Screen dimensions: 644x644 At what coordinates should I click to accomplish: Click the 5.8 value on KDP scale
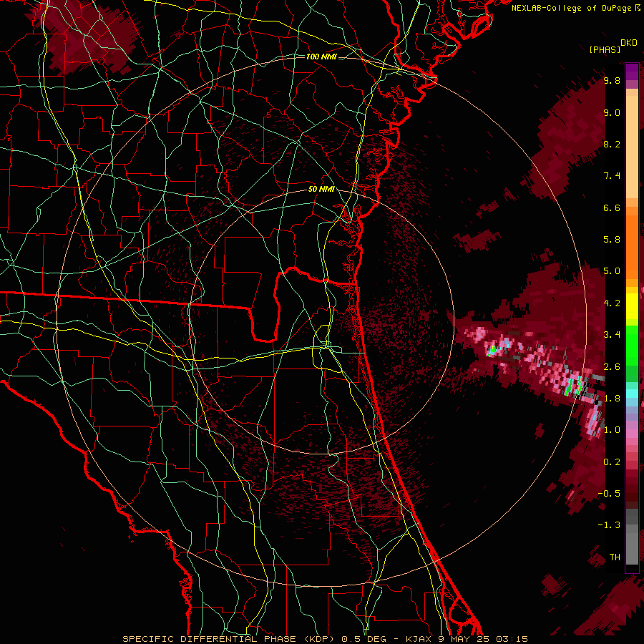[x=612, y=240]
